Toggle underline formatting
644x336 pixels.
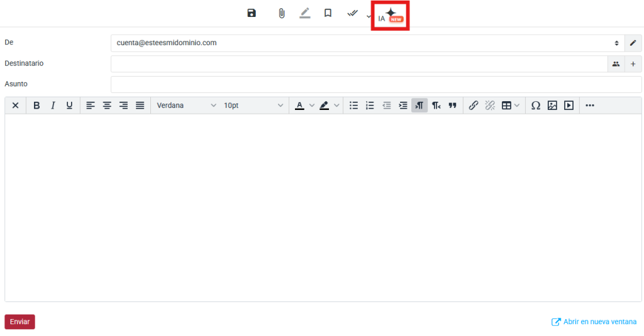coord(69,106)
